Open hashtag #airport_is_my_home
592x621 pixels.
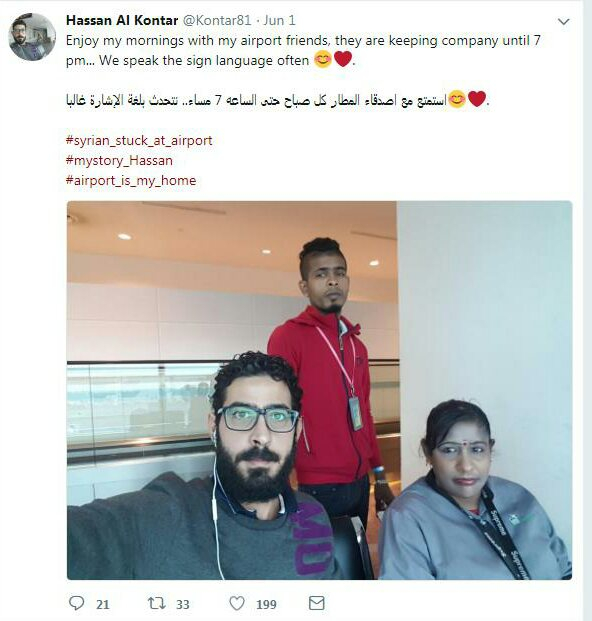pos(131,181)
